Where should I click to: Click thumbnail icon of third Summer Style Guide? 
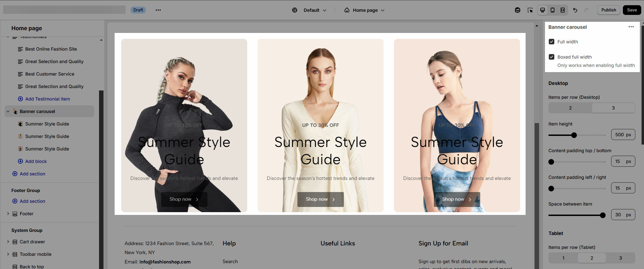[x=20, y=149]
